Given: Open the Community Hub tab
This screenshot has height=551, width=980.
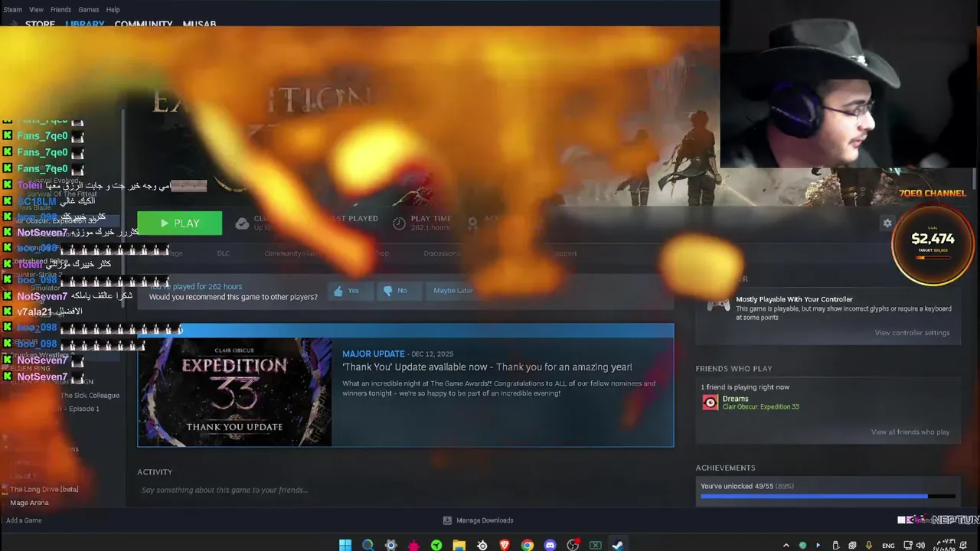Looking at the screenshot, I should (291, 253).
